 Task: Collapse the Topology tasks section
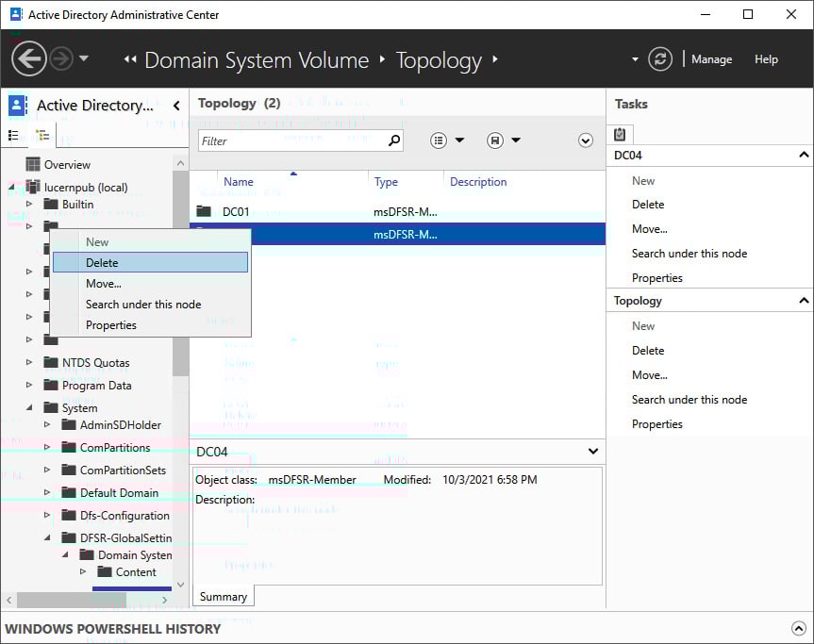pos(804,300)
